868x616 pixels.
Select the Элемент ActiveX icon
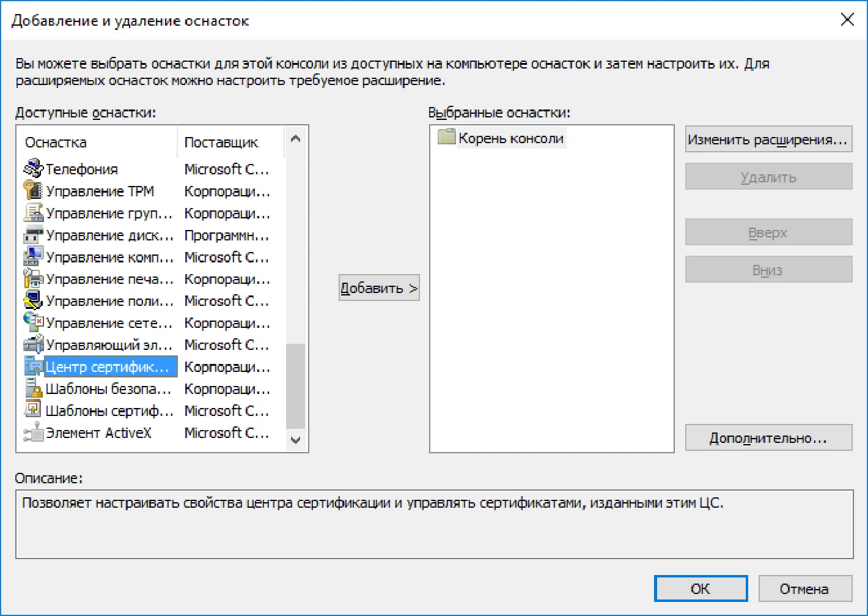coord(34,432)
